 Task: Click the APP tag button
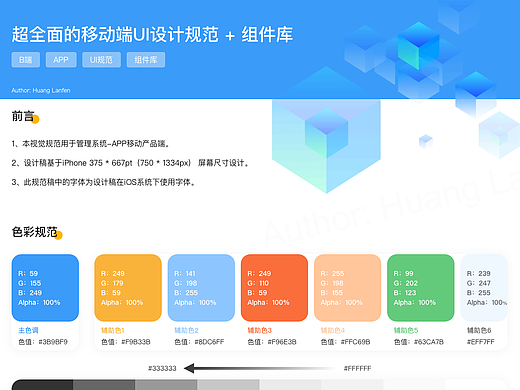(x=61, y=60)
